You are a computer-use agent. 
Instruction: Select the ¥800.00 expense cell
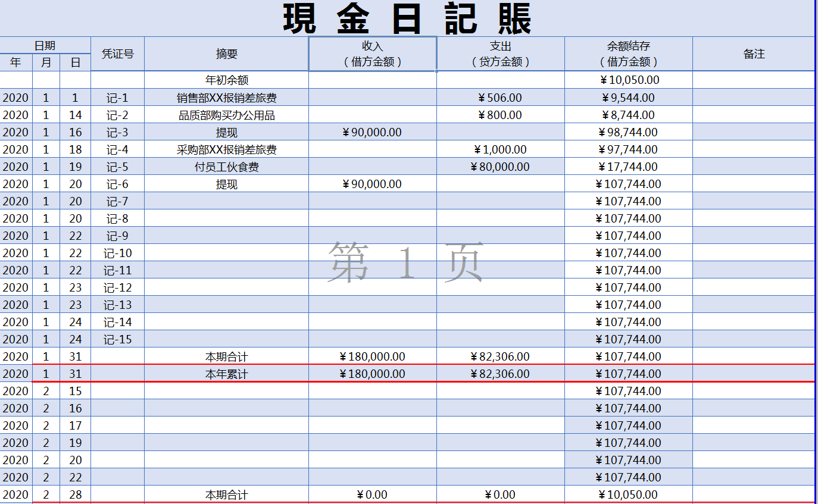coord(501,115)
